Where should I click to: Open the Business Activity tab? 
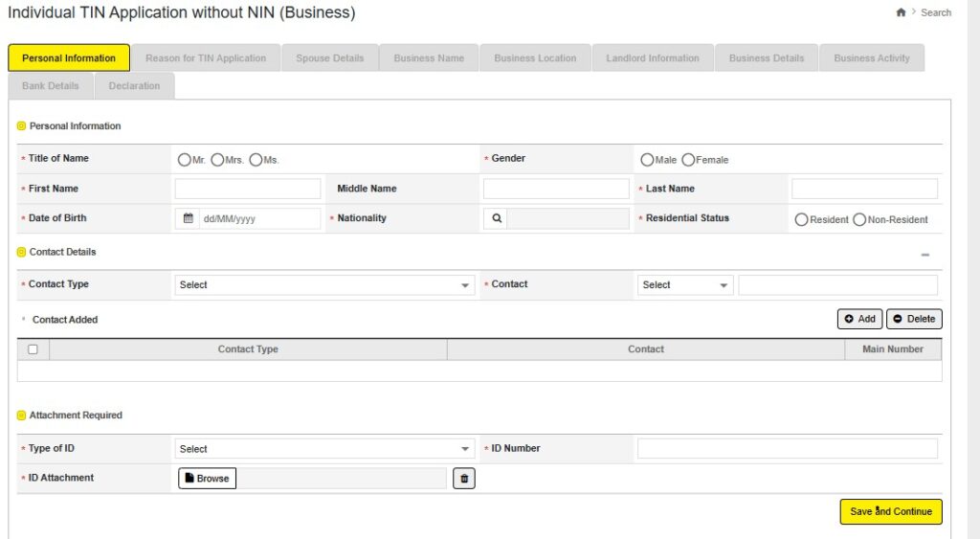[872, 58]
